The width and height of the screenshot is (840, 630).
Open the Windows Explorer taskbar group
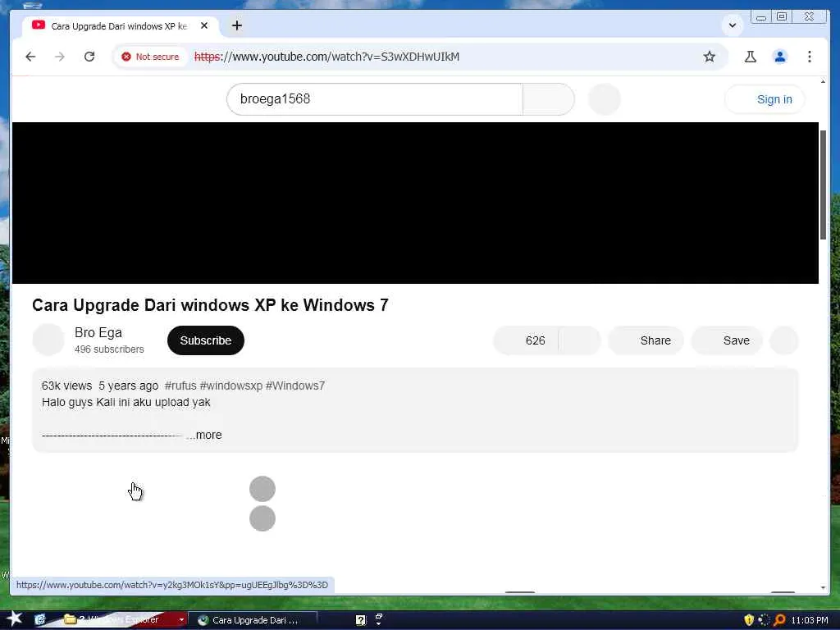pos(118,620)
